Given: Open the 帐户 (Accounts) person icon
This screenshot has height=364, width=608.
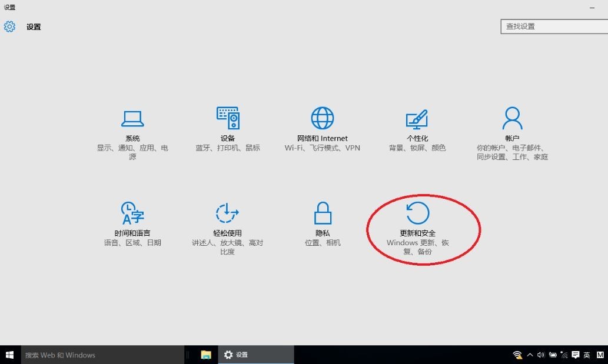Looking at the screenshot, I should [x=512, y=118].
